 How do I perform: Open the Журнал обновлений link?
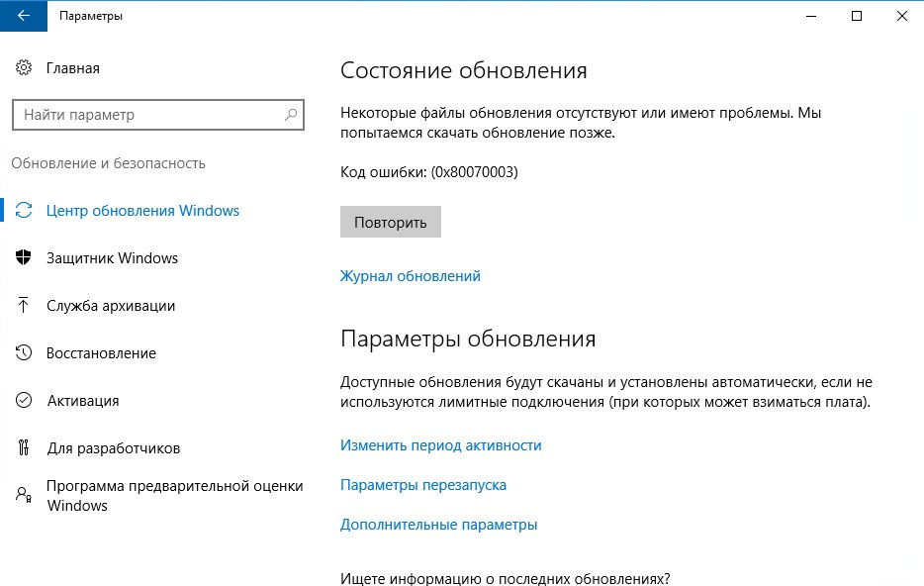410,276
